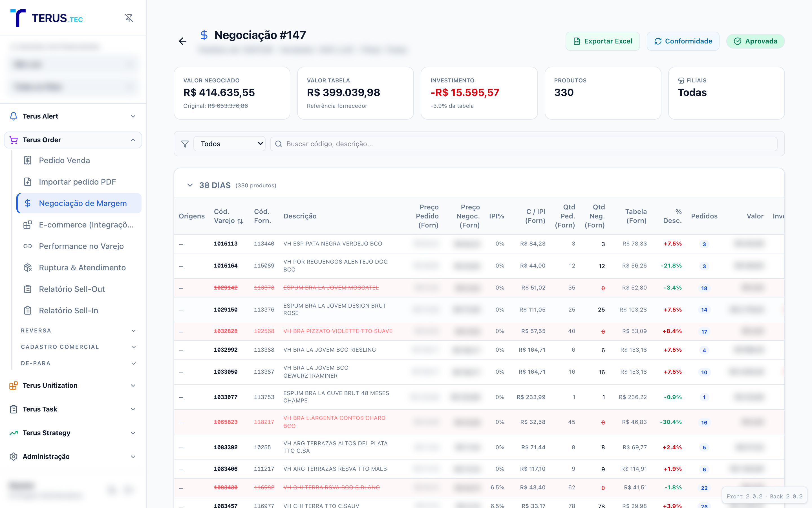Click the Negociação de Margem dollar icon
812x508 pixels.
28,203
